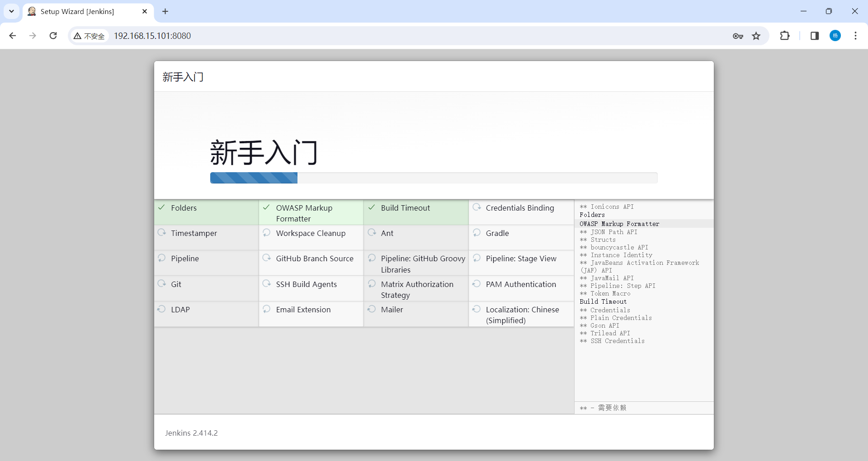
Task: Click the Pipeline: Step API log line
Action: (618, 286)
